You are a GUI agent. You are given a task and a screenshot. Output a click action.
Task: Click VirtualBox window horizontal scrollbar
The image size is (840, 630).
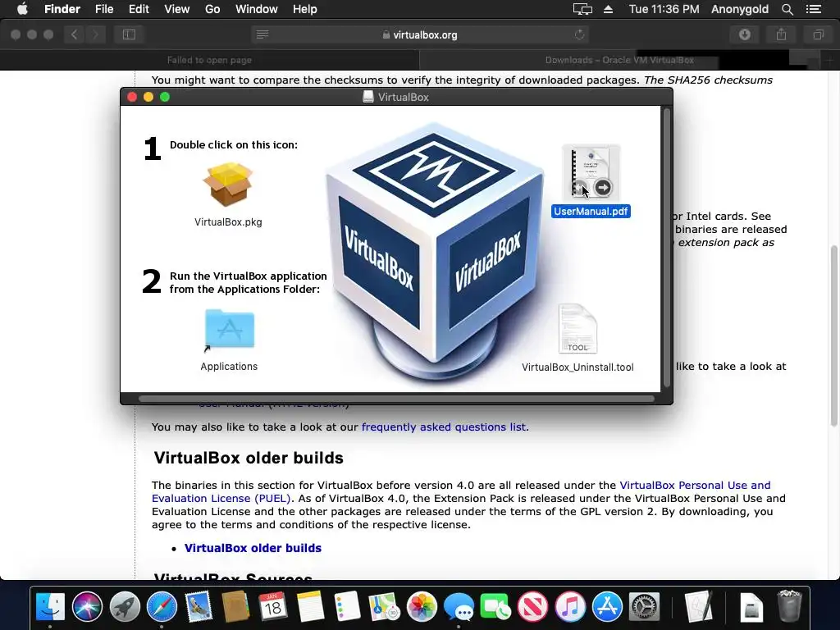[x=396, y=399]
